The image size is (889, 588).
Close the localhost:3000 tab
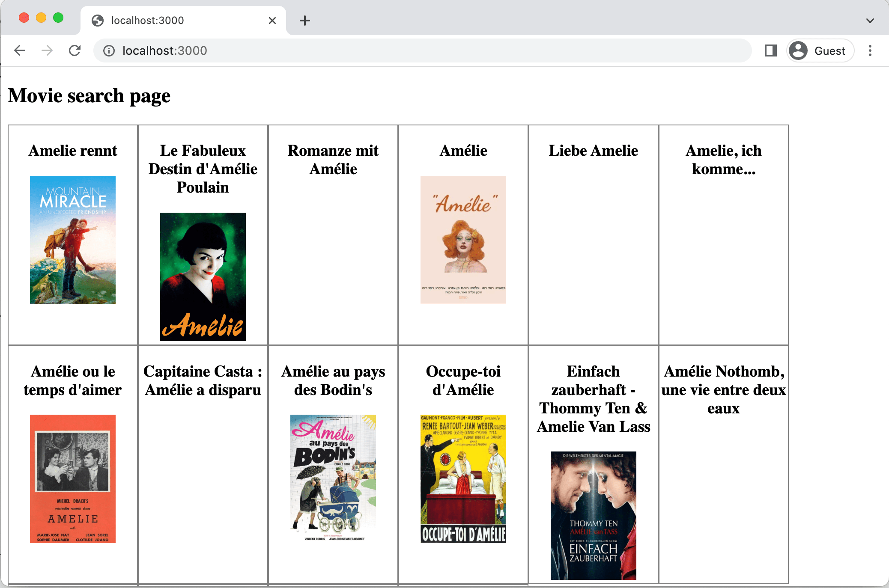(272, 20)
